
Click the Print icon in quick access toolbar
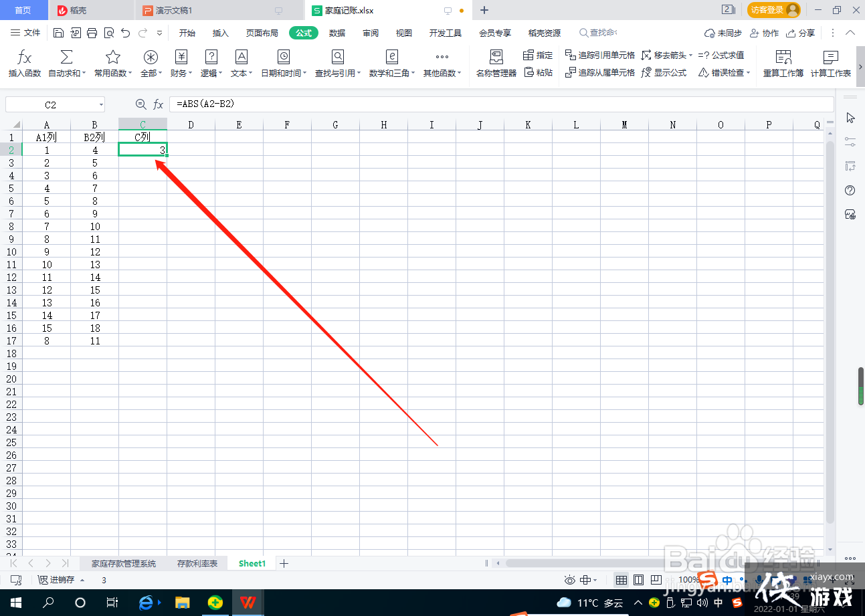(92, 33)
